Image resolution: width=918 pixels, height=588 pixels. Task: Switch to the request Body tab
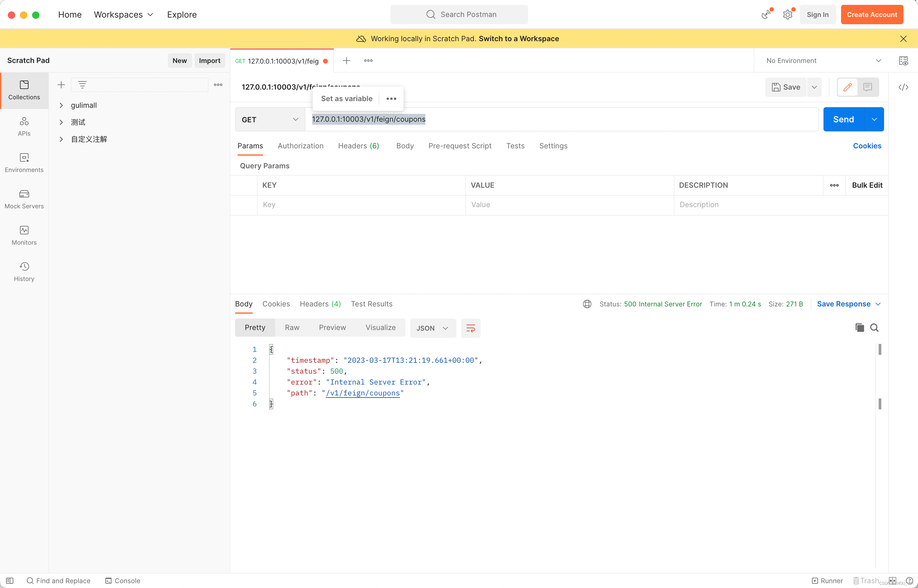point(405,146)
